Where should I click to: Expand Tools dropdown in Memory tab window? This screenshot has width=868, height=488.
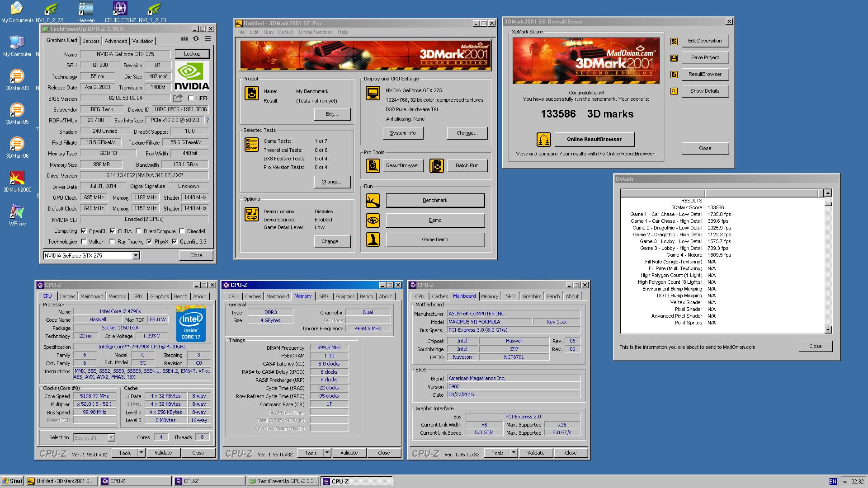[327, 453]
